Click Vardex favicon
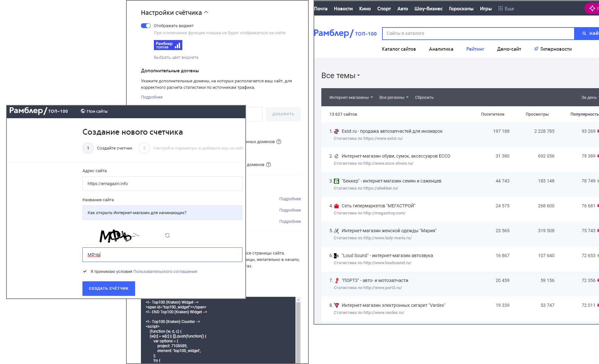This screenshot has height=364, width=599. pos(337,305)
